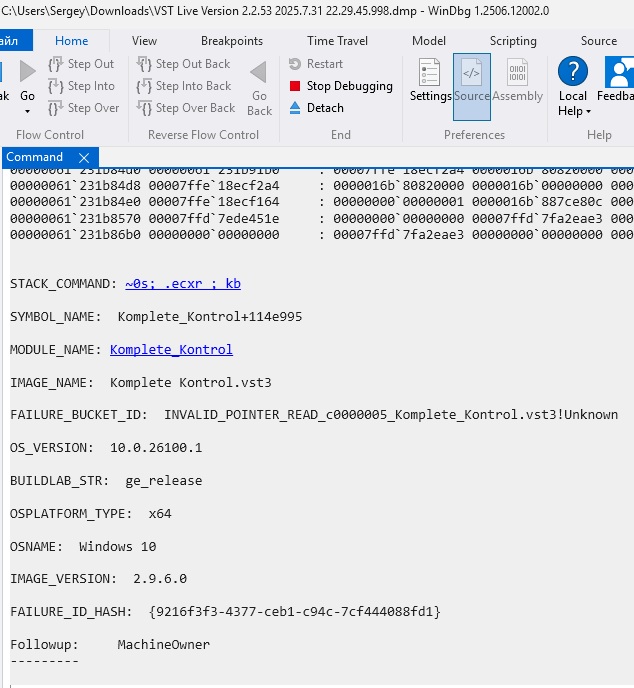The height and width of the screenshot is (688, 634).
Task: Open the Local Help dropdown
Action: point(573,87)
